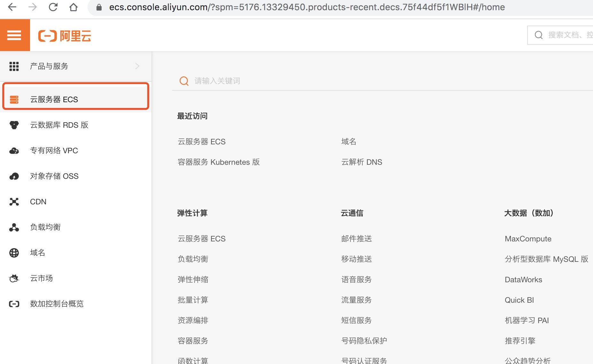Open 分析型数据库 MySQL 版 link
The width and height of the screenshot is (593, 364).
(x=547, y=259)
